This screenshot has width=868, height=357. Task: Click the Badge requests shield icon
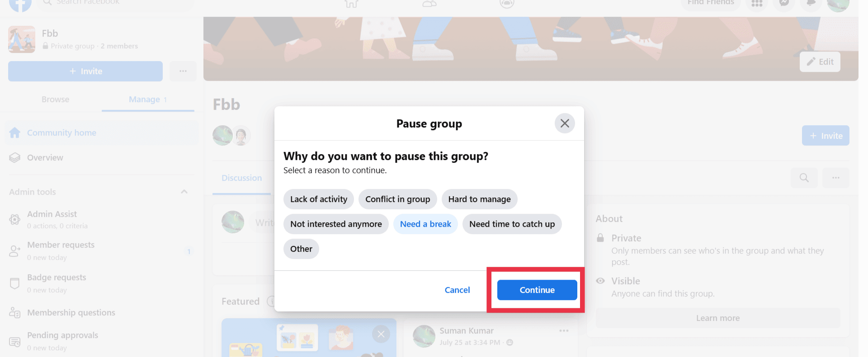[x=15, y=283]
